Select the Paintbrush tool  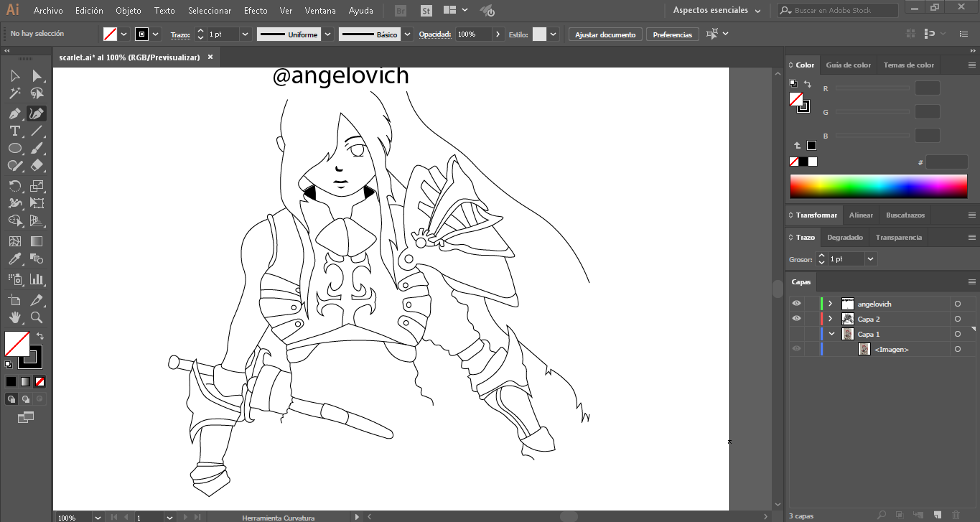[x=37, y=148]
